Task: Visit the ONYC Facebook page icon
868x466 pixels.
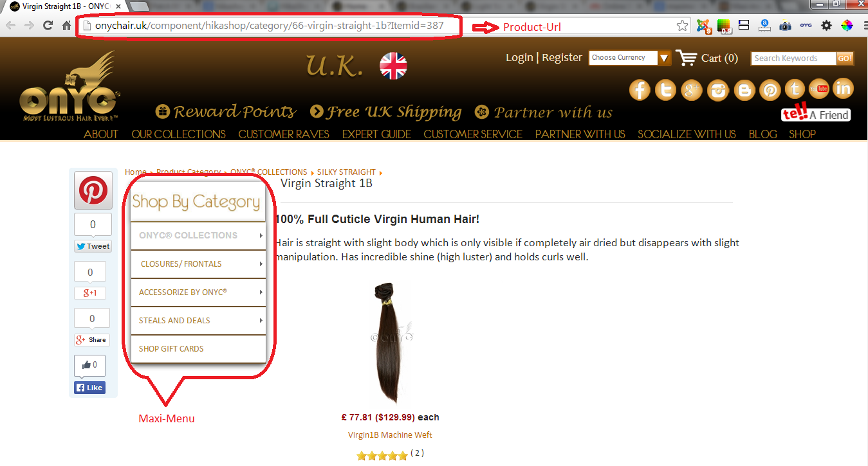Action: 640,90
